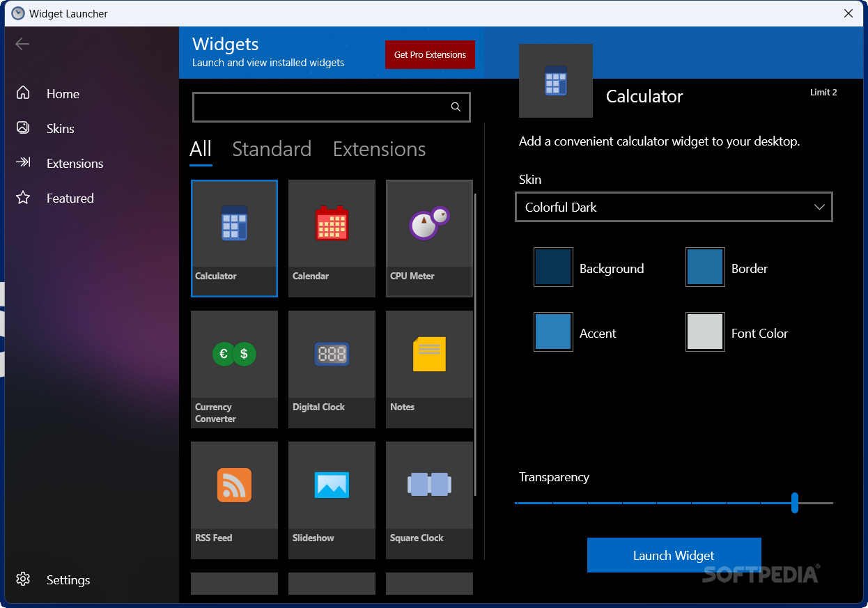Click the Skins picture icon
The width and height of the screenshot is (868, 608).
tap(23, 127)
